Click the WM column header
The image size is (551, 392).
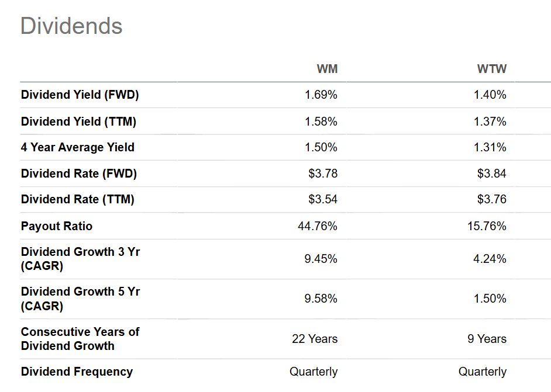pyautogui.click(x=327, y=69)
